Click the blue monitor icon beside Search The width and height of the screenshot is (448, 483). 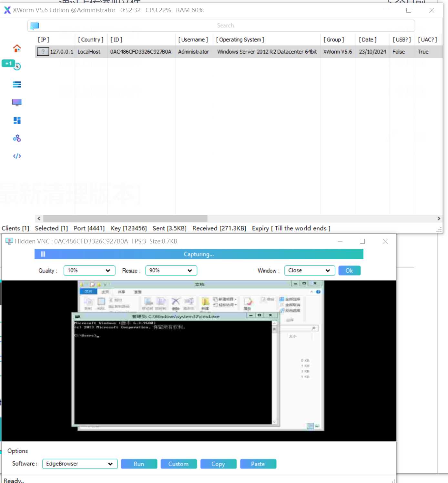(35, 26)
